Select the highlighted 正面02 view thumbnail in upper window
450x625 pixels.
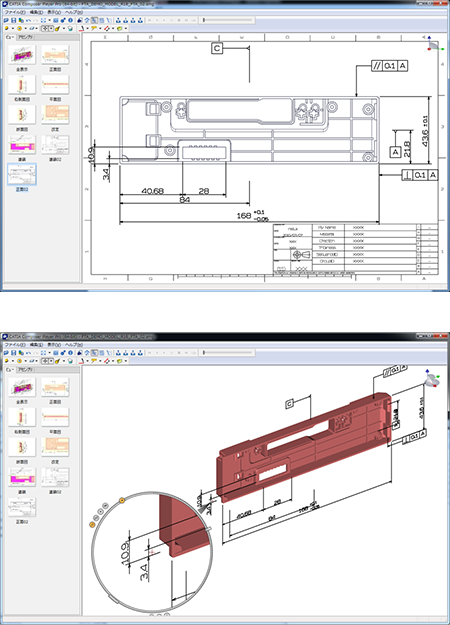tap(22, 174)
